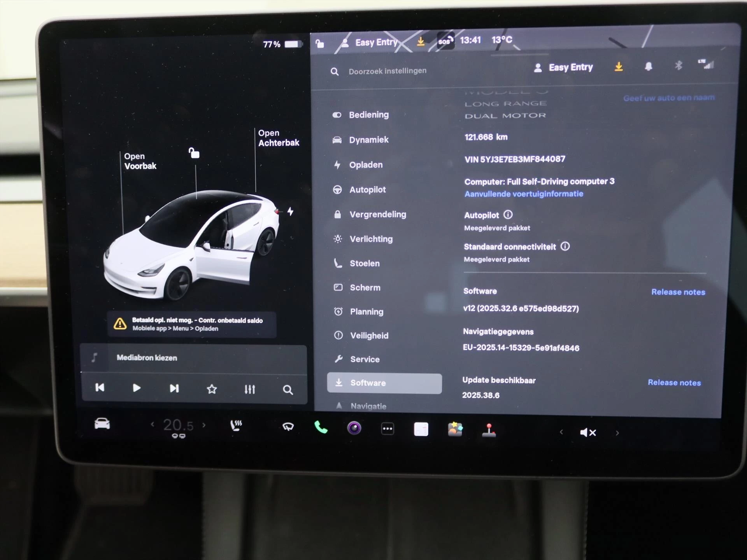Open the audio equalizer sliders icon
The width and height of the screenshot is (747, 560).
(x=250, y=388)
